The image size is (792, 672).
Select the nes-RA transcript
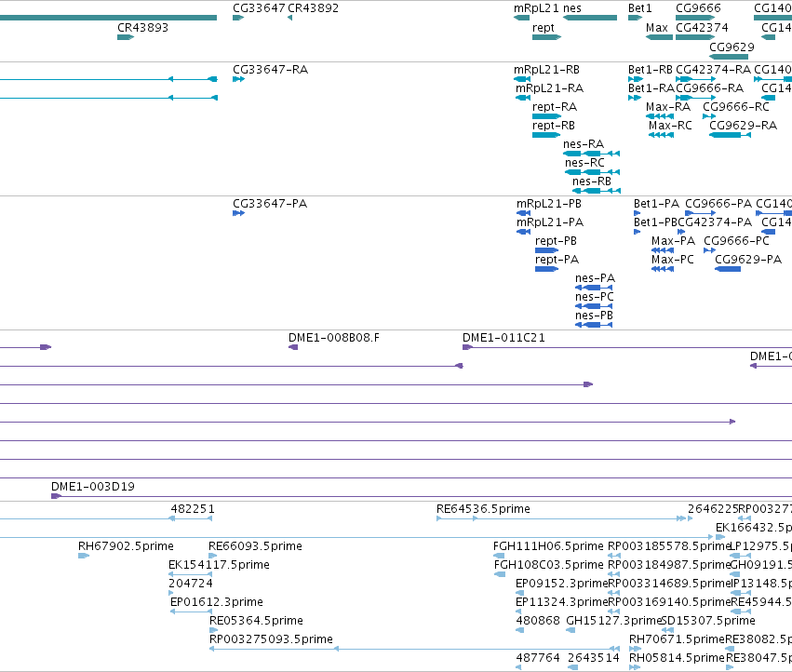pyautogui.click(x=584, y=144)
